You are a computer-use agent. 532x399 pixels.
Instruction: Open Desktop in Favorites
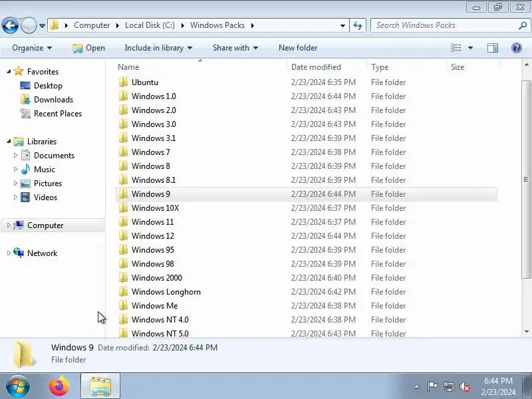(x=48, y=86)
